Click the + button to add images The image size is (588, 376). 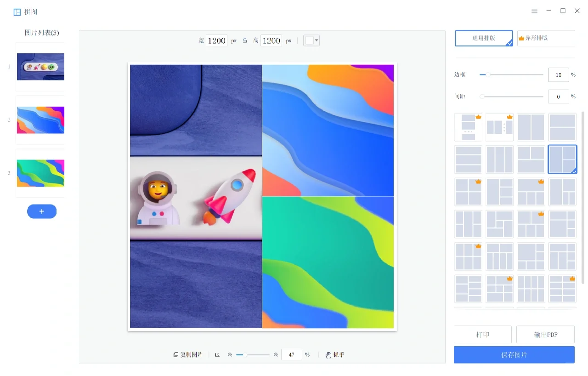[x=42, y=211]
